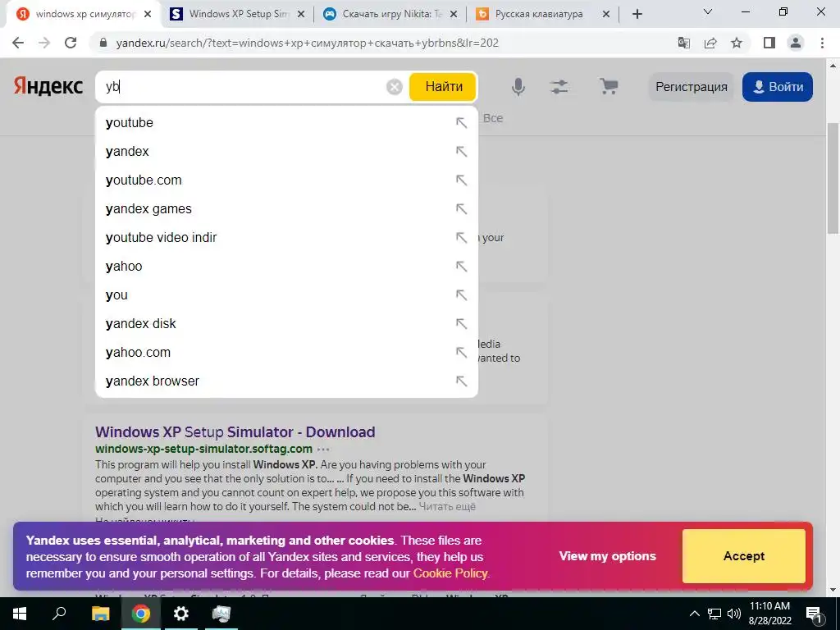
Task: Open a new browser tab with plus icon
Action: [x=637, y=15]
